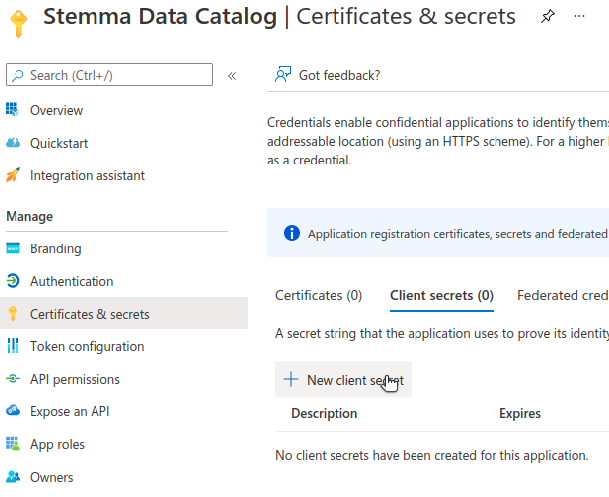Screen dimensions: 609x497
Task: Click the Expose an API cloud icon
Action: [13, 410]
